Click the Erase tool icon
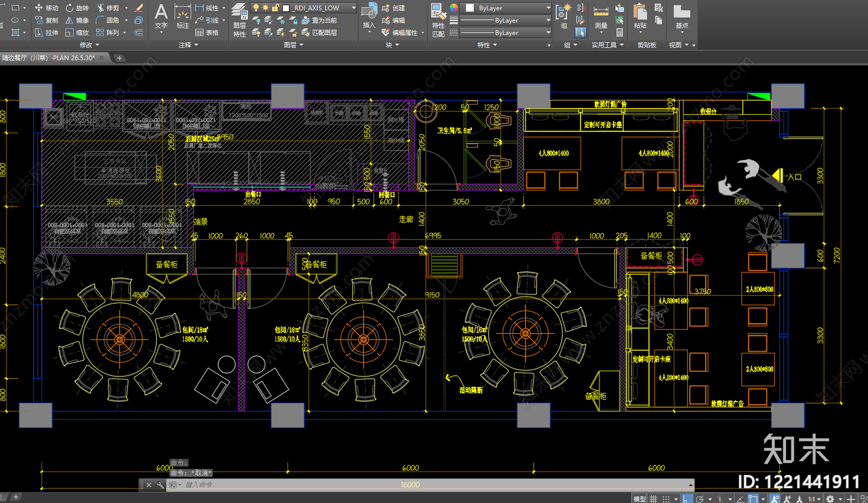Viewport: 868px width, 503px height. tap(139, 8)
